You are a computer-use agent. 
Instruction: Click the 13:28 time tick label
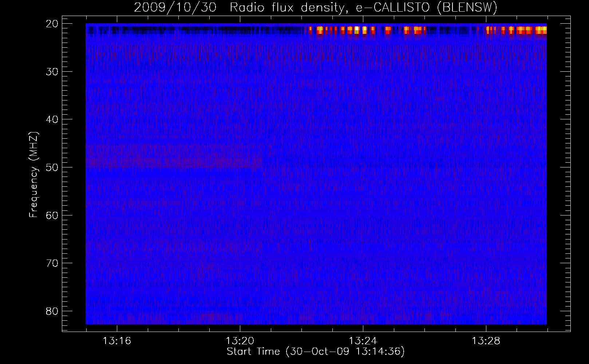click(x=486, y=341)
